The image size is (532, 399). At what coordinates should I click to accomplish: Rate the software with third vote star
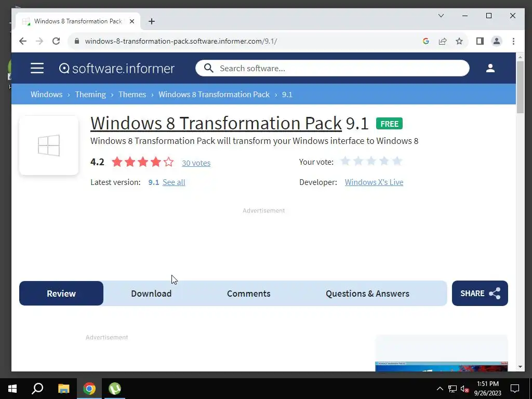[371, 161]
